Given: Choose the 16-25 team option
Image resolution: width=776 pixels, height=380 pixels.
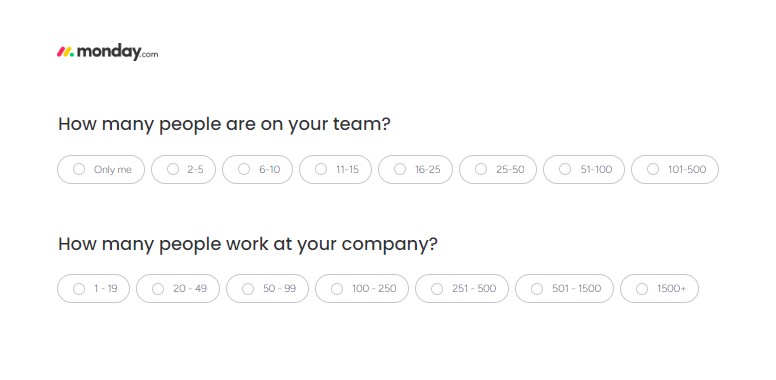Looking at the screenshot, I should click(x=416, y=170).
